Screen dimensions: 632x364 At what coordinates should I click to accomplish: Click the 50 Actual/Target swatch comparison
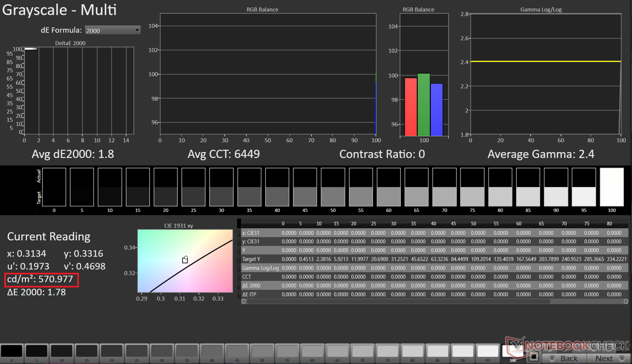tap(333, 187)
